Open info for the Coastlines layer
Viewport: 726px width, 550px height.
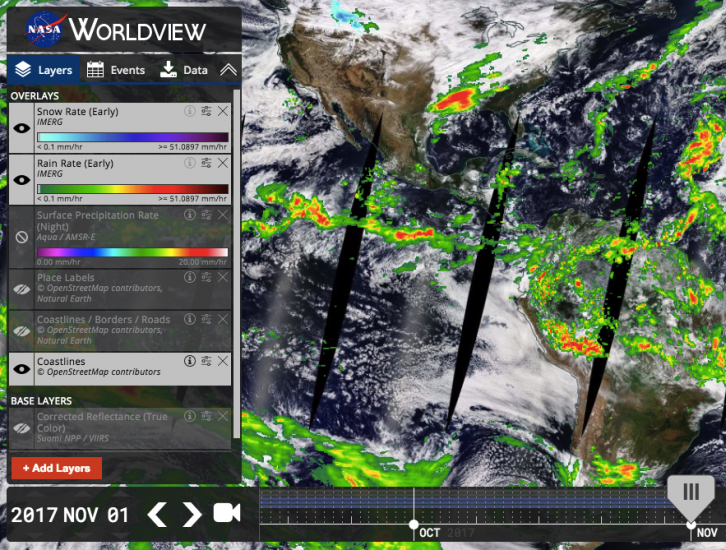[189, 361]
